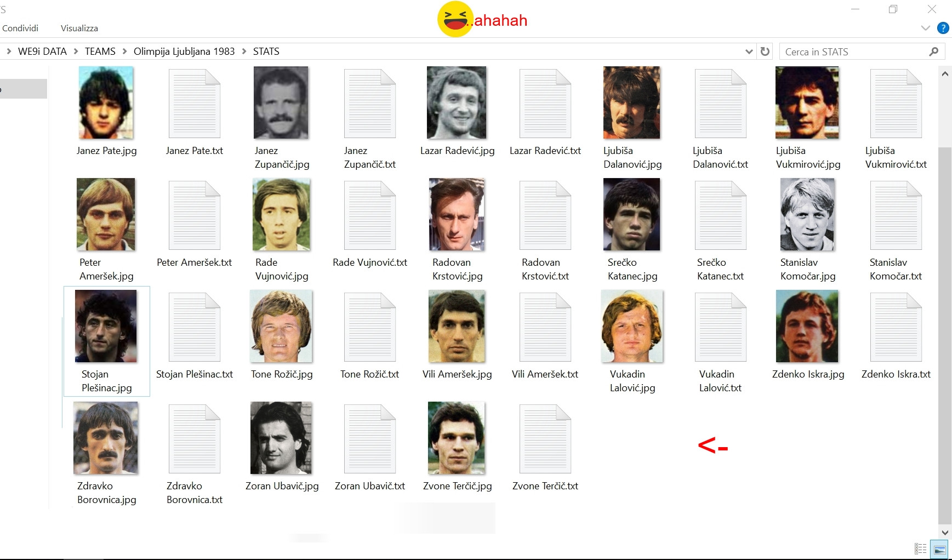This screenshot has height=560, width=952.
Task: Switch to details view layout icon
Action: [x=921, y=548]
